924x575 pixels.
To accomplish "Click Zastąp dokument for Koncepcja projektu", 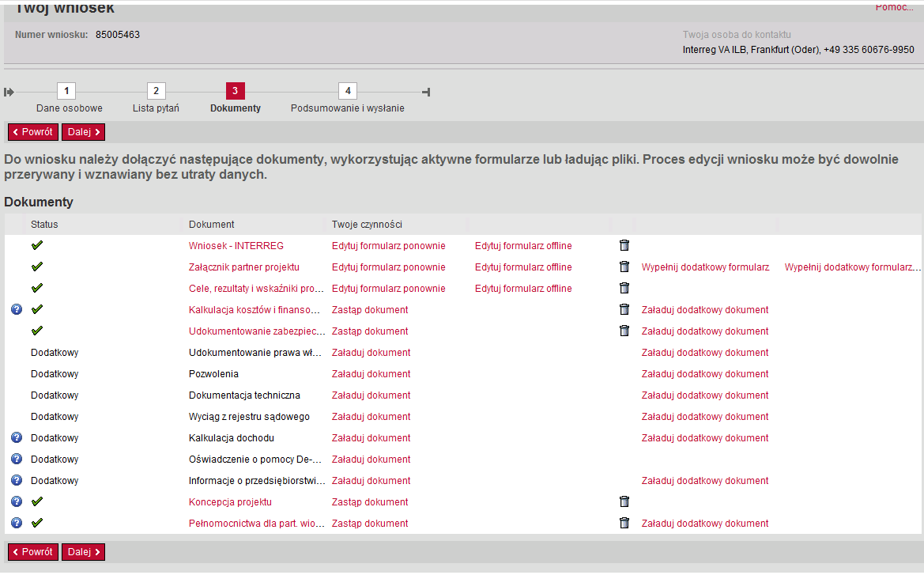I will point(370,502).
